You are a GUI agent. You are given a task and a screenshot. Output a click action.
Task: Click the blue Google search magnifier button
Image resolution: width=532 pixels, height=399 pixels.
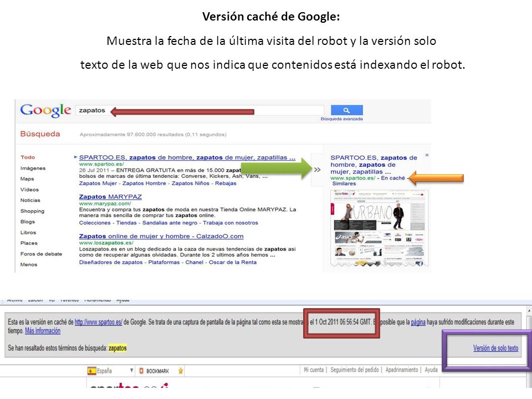[x=346, y=110]
